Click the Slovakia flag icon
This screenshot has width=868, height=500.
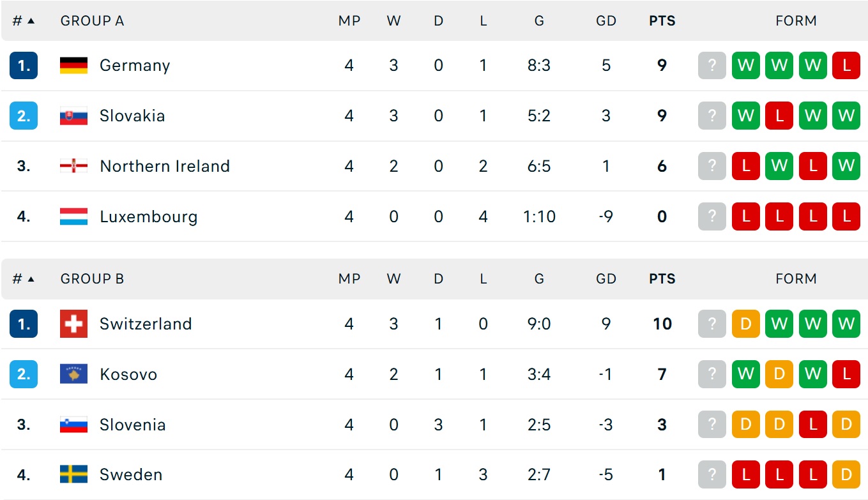pos(73,116)
